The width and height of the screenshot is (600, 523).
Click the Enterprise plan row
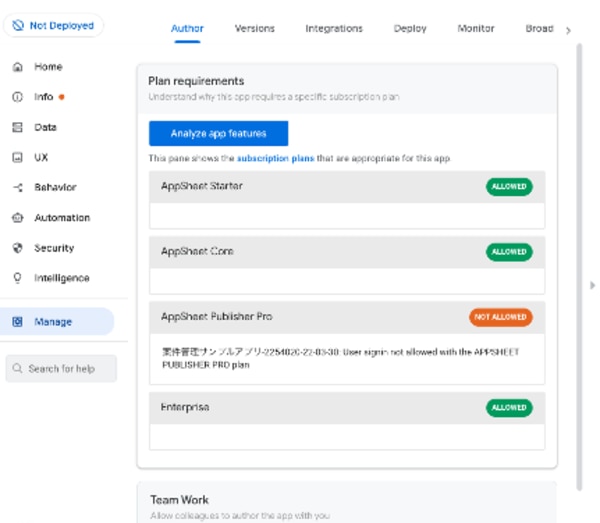(347, 408)
